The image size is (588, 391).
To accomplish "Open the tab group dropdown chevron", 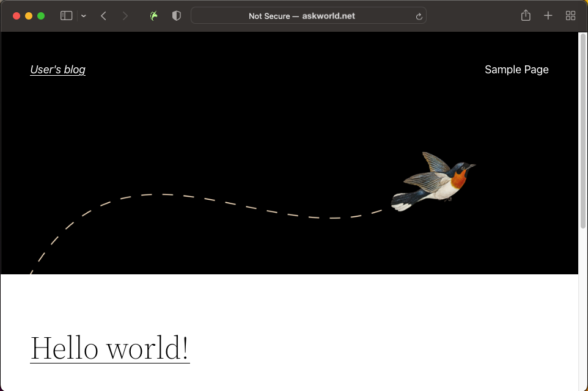I will click(84, 16).
